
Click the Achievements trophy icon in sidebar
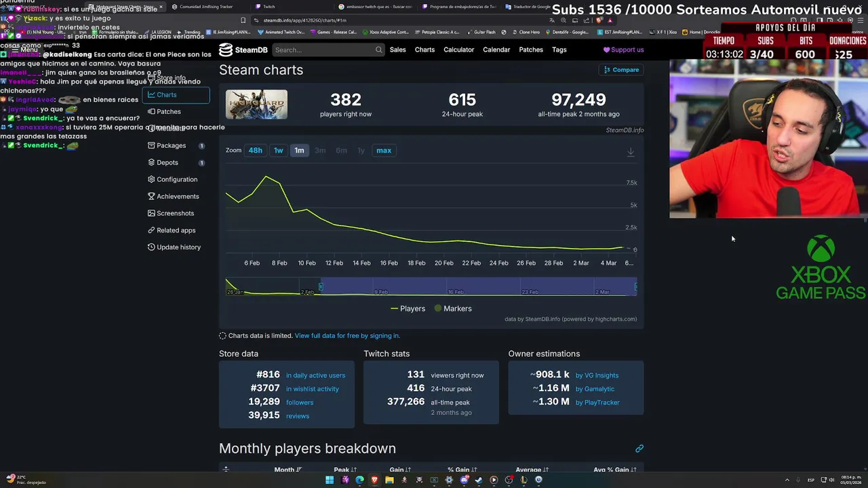(151, 197)
